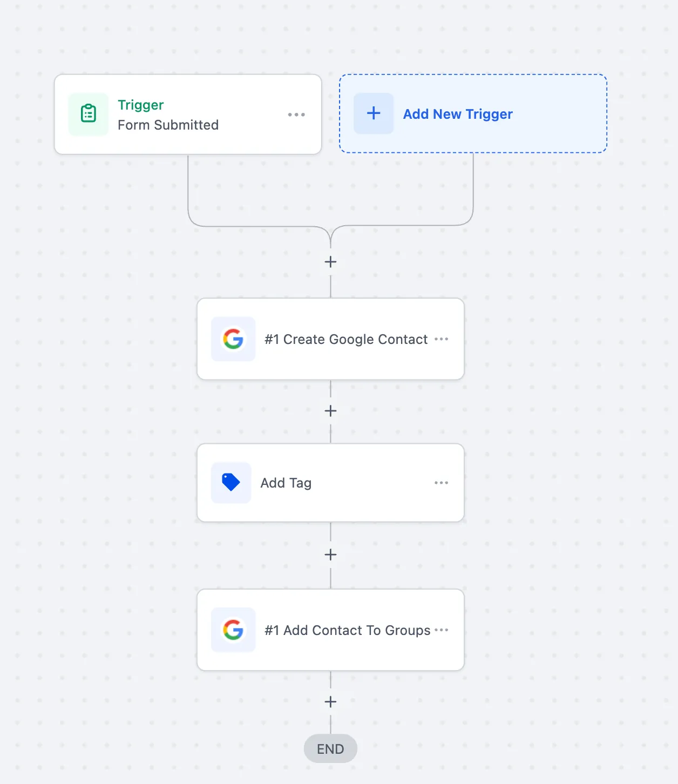This screenshot has height=784, width=678.
Task: Click the green clipboard trigger icon
Action: 89,114
